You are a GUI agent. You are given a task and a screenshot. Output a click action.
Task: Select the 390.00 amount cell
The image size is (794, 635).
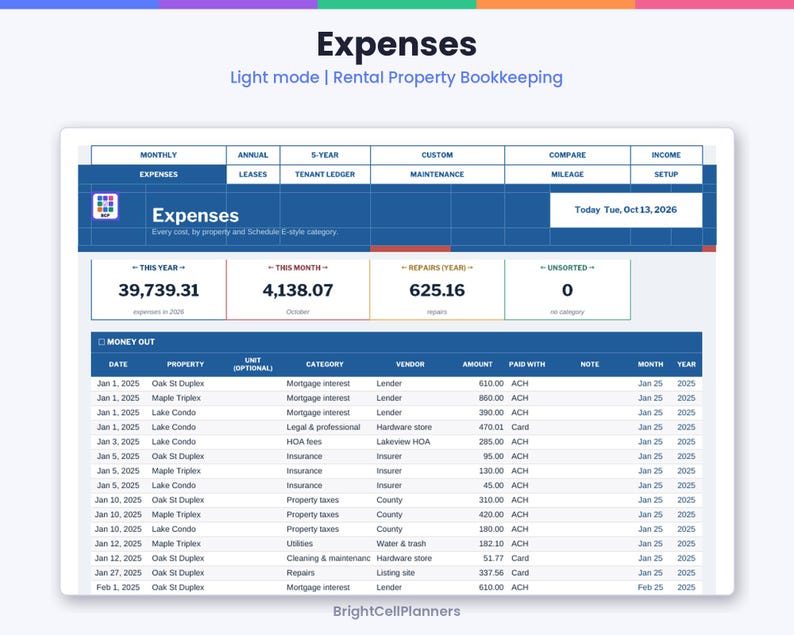coord(479,413)
